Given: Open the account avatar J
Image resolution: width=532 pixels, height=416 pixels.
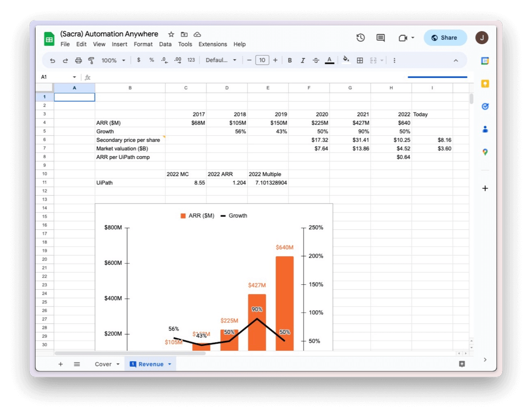Looking at the screenshot, I should (x=482, y=38).
